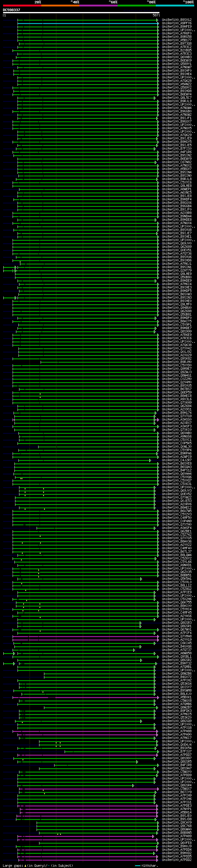This screenshot has width=197, height=868.
Task: Select the UniRef100_B2XBQ5 entry
Action: click(177, 50)
